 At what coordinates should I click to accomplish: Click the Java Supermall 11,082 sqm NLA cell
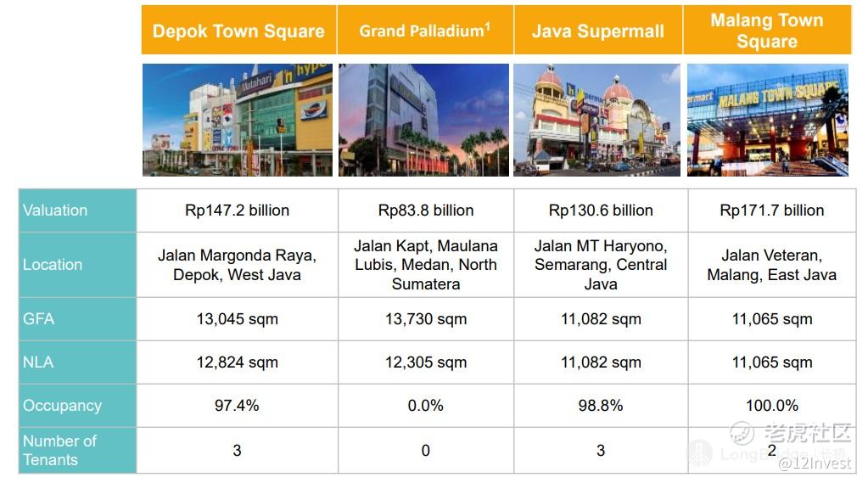point(601,362)
